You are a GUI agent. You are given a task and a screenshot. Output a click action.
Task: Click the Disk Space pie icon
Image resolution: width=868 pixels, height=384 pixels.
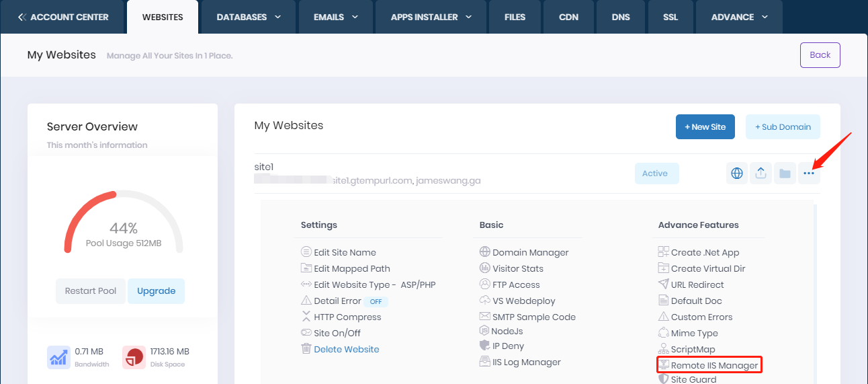tap(134, 357)
